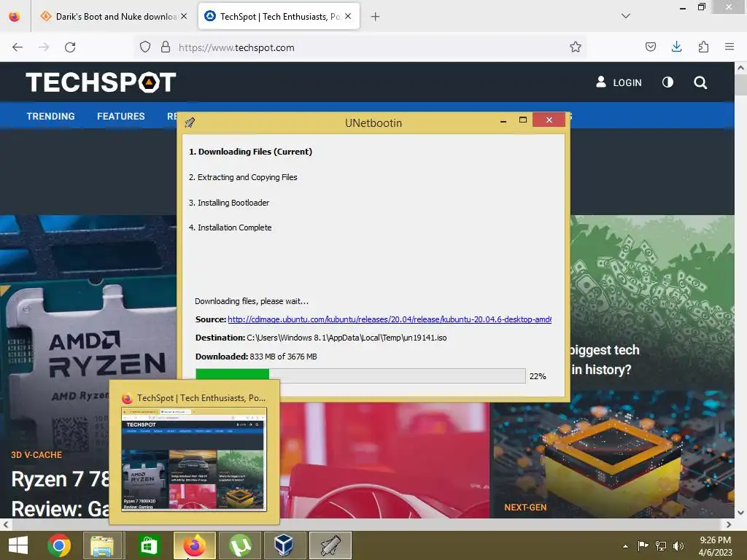
Task: Close the Darik's Boot and Nuke tab
Action: tap(184, 16)
